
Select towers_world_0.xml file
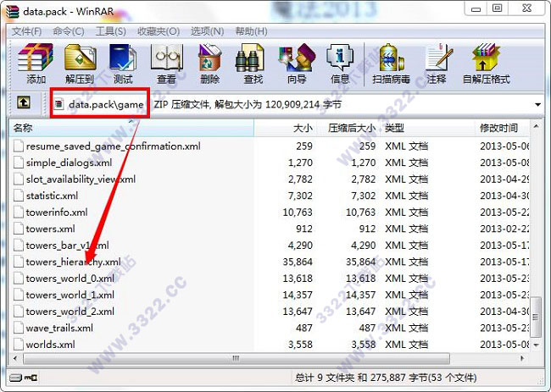pyautogui.click(x=70, y=278)
